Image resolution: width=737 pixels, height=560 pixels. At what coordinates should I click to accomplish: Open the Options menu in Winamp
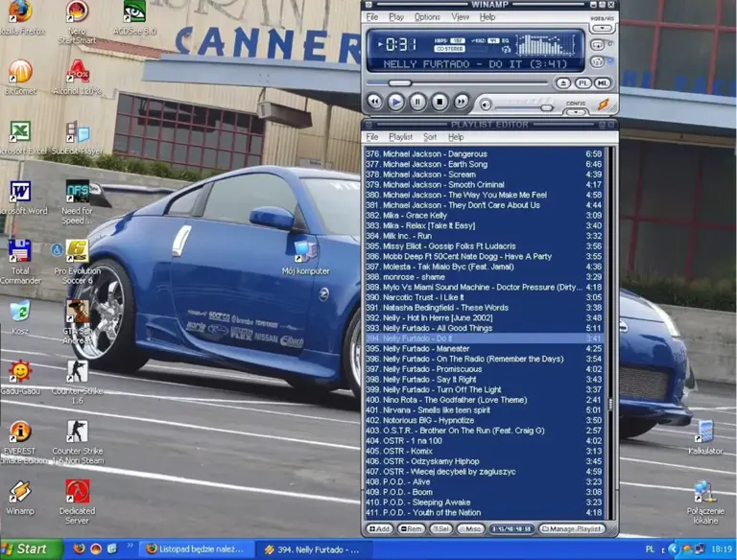(x=427, y=17)
